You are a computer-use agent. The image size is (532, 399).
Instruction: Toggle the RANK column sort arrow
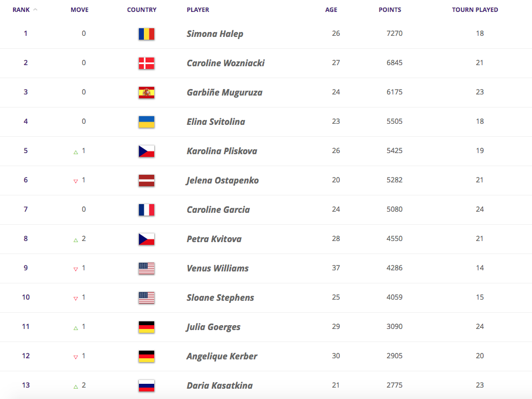click(35, 10)
